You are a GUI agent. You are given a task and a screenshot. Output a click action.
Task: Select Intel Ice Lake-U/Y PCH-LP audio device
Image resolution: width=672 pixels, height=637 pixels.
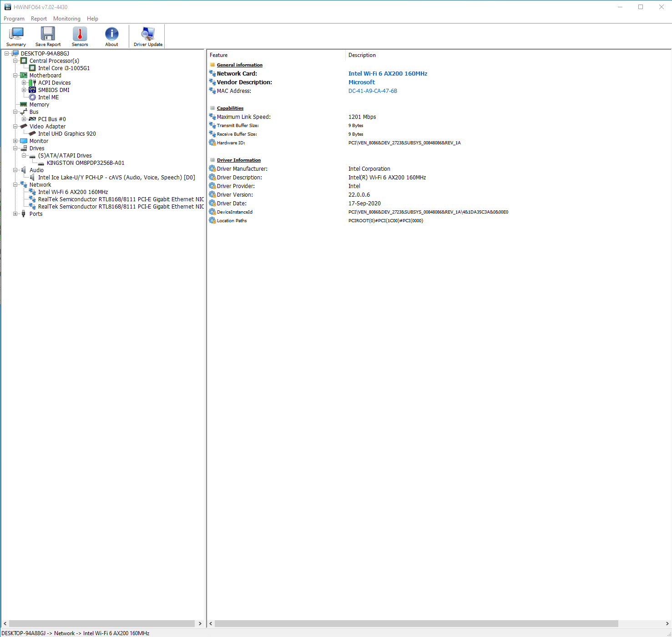(116, 178)
